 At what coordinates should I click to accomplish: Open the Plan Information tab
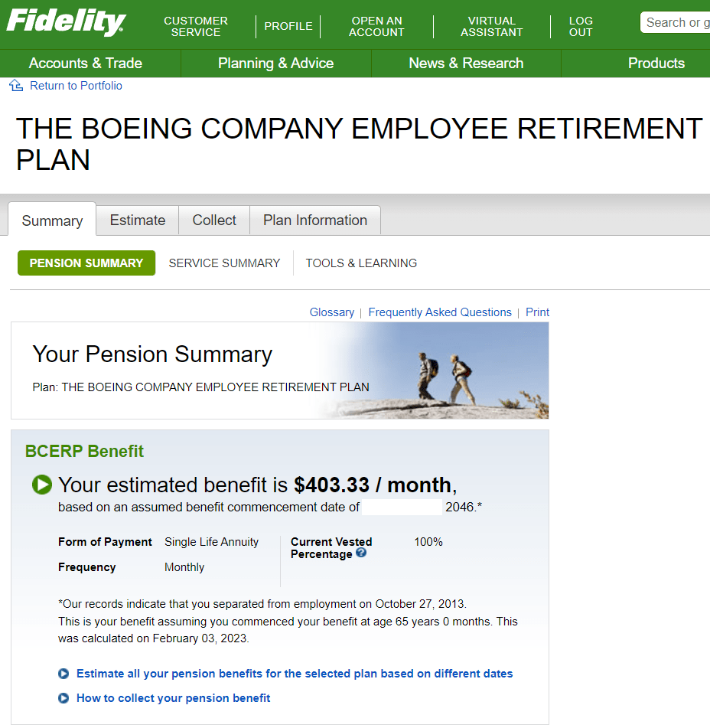[315, 220]
